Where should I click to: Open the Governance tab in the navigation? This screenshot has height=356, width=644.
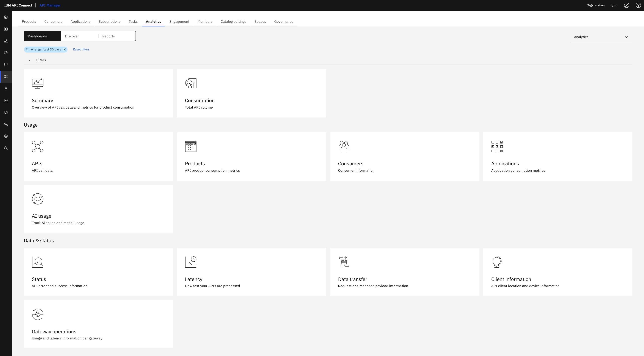[284, 21]
